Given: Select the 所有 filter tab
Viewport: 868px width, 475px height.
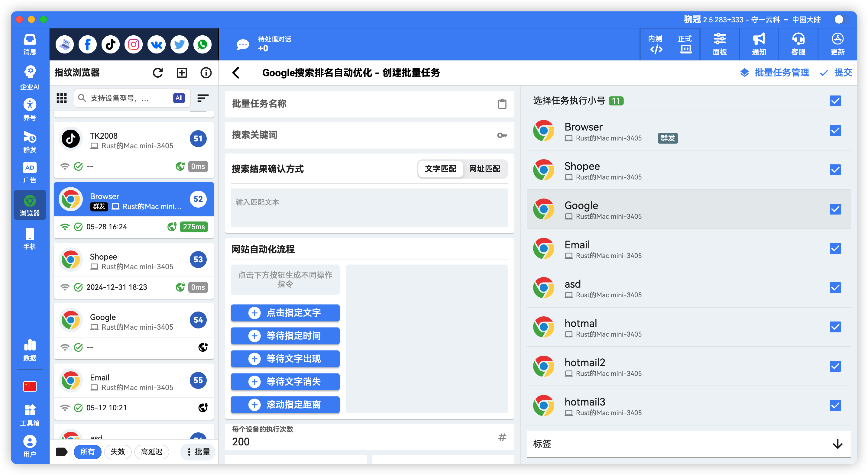Looking at the screenshot, I should tap(87, 452).
